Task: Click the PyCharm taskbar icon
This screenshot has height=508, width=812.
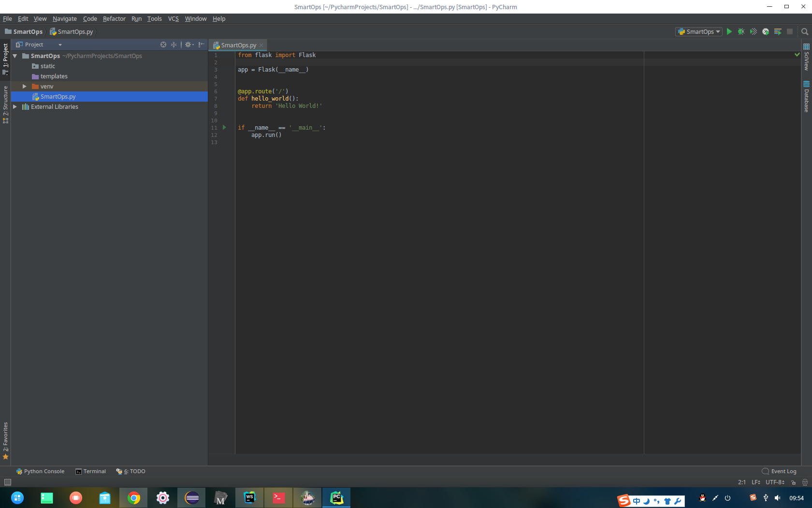Action: click(336, 498)
